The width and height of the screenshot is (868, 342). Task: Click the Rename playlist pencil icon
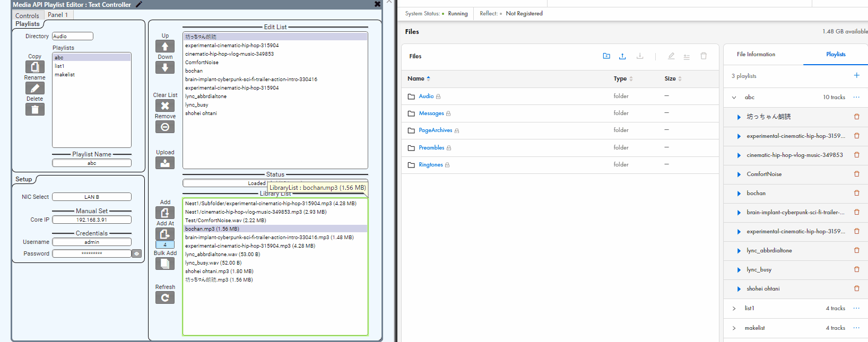coord(34,88)
